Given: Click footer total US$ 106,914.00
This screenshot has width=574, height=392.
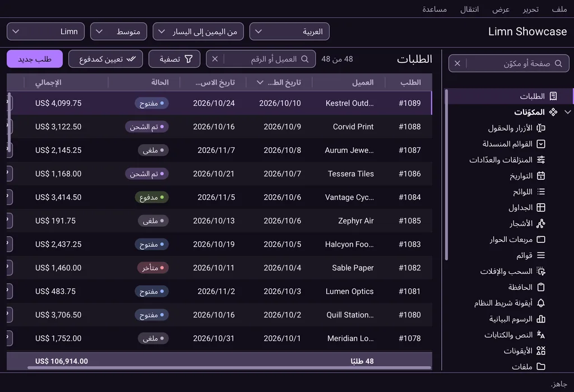Looking at the screenshot, I should pyautogui.click(x=62, y=361).
